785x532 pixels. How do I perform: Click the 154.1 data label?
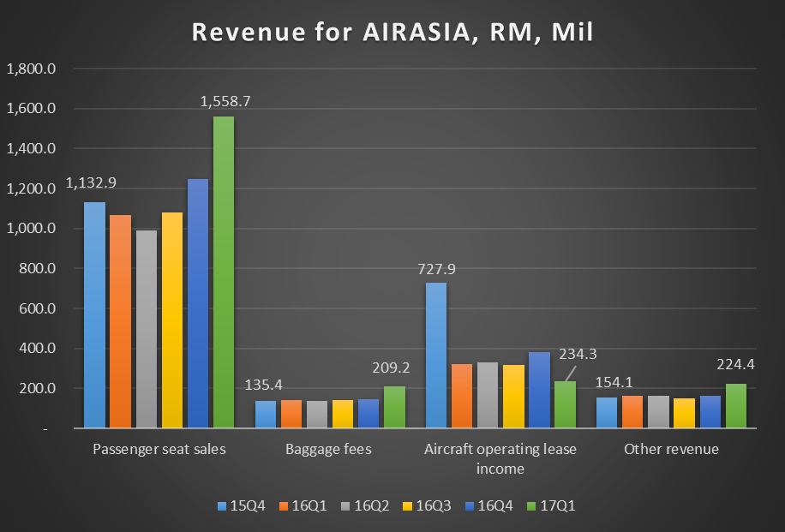click(614, 382)
